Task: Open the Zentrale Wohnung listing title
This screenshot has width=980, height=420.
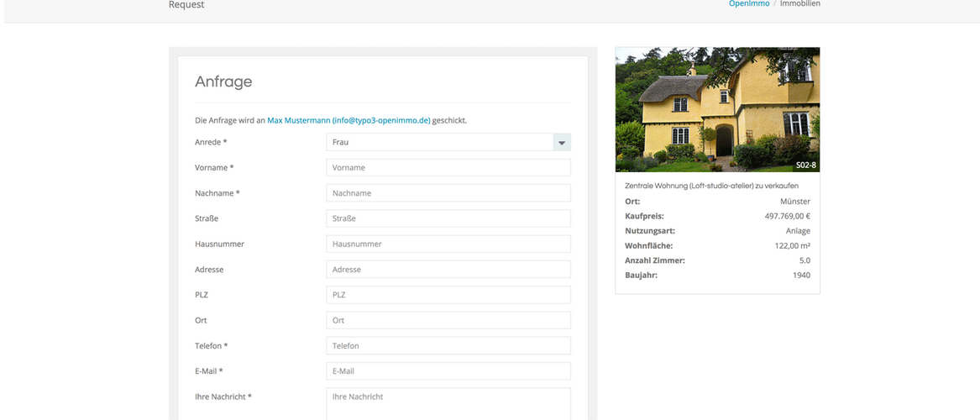Action: [x=711, y=186]
